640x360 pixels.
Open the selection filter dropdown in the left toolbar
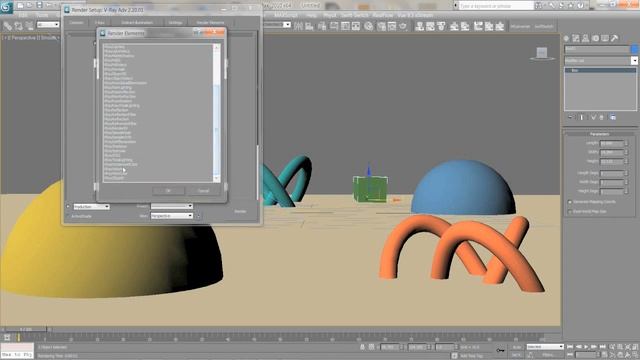point(48,25)
